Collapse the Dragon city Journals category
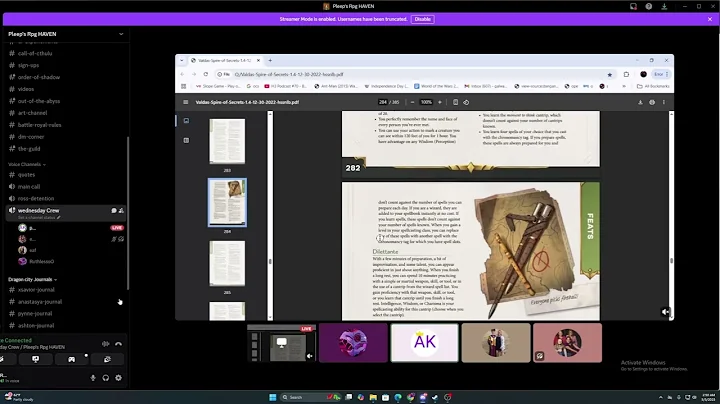The image size is (720, 404). [32, 279]
